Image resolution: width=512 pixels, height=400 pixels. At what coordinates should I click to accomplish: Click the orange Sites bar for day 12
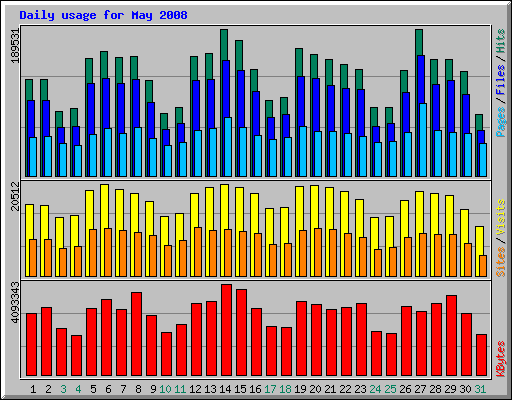198,252
